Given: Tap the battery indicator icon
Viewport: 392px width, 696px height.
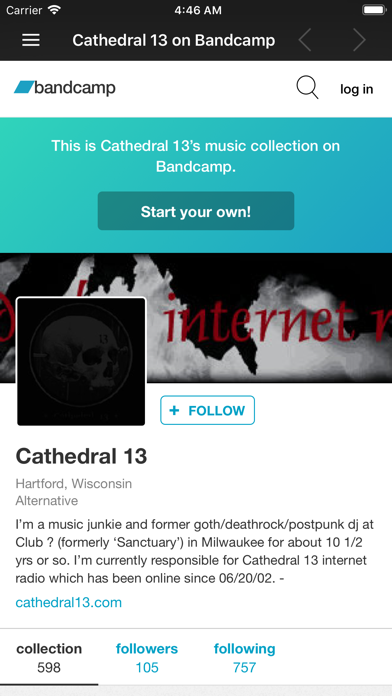Looking at the screenshot, I should pyautogui.click(x=374, y=10).
